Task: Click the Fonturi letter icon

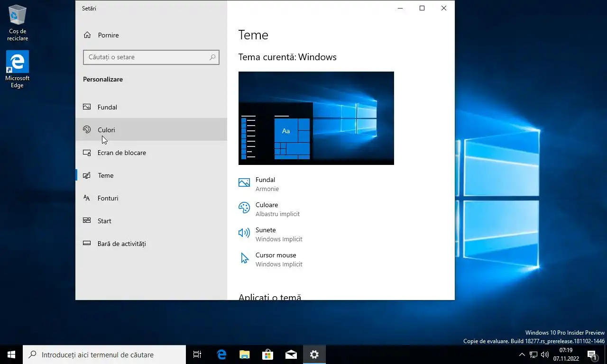Action: pyautogui.click(x=87, y=198)
